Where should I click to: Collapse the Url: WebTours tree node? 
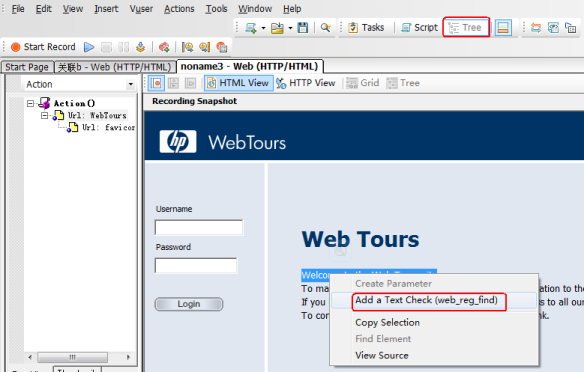(44, 115)
